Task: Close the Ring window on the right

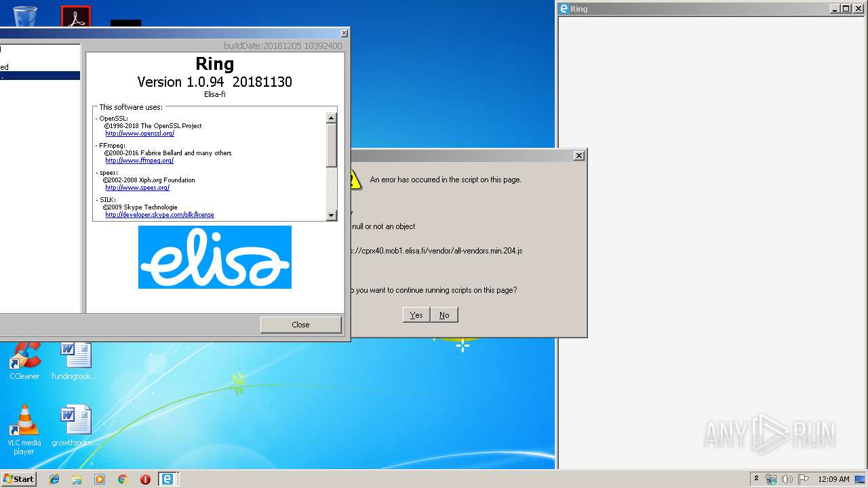Action: 857,9
